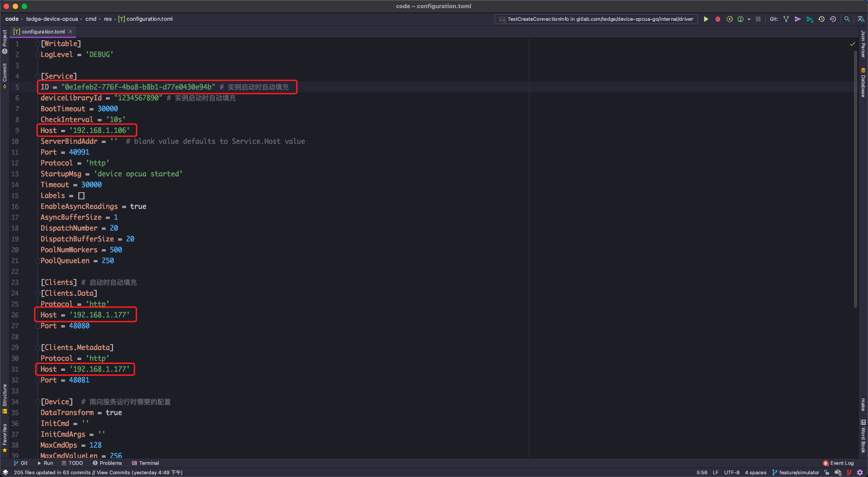Click the settings gear icon in status bar
This screenshot has height=477, width=868.
point(860,472)
